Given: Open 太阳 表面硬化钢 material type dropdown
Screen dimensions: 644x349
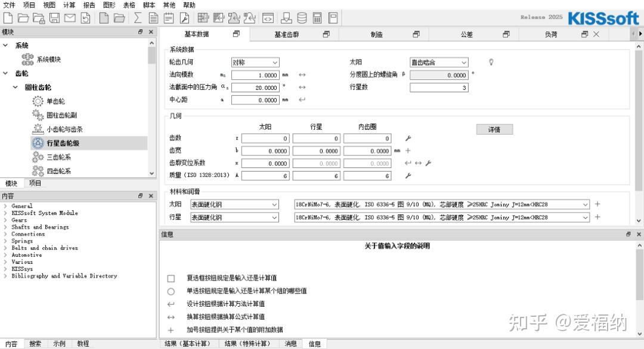Looking at the screenshot, I should click(234, 204).
